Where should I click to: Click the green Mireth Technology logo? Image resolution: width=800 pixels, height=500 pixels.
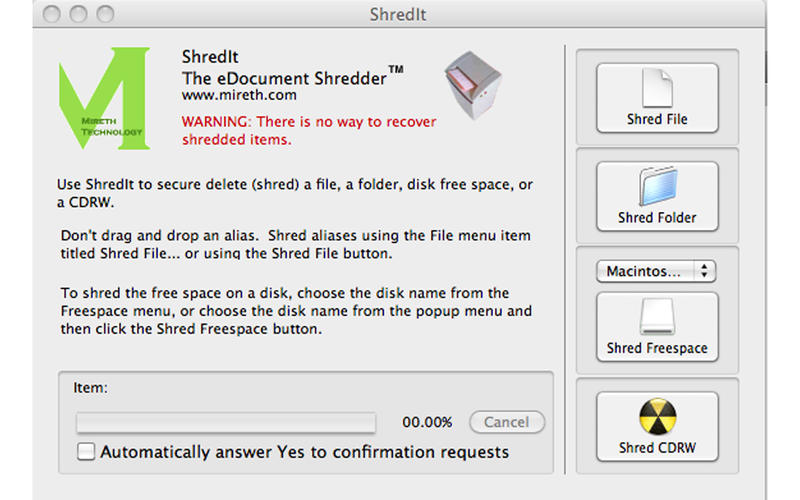[103, 100]
